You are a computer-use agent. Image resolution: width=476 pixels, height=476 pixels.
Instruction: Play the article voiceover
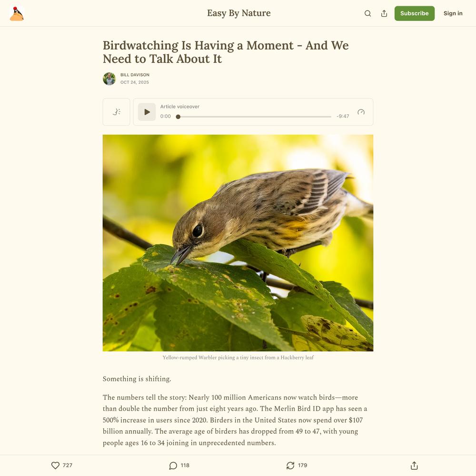tap(147, 112)
